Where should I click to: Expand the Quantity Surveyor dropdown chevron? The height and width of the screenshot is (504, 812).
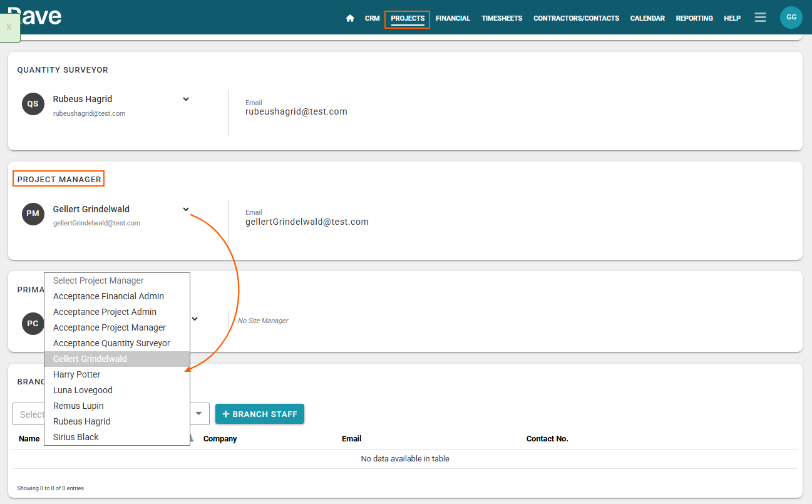pyautogui.click(x=186, y=99)
